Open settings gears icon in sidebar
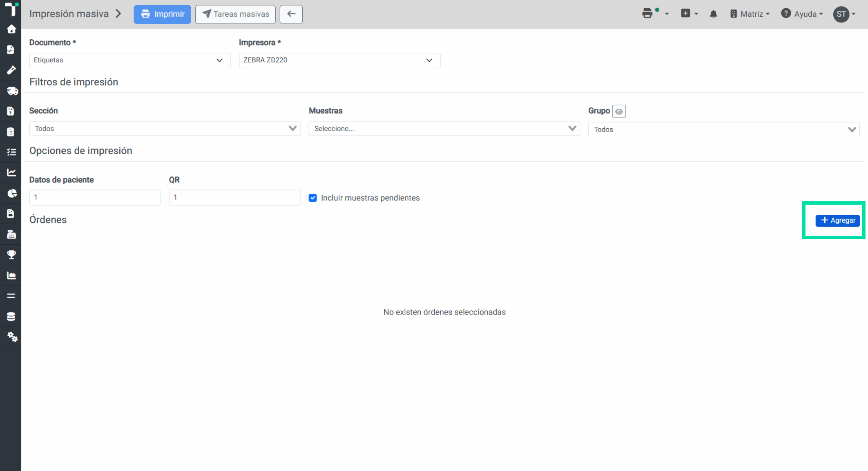This screenshot has height=471, width=868. [x=11, y=337]
